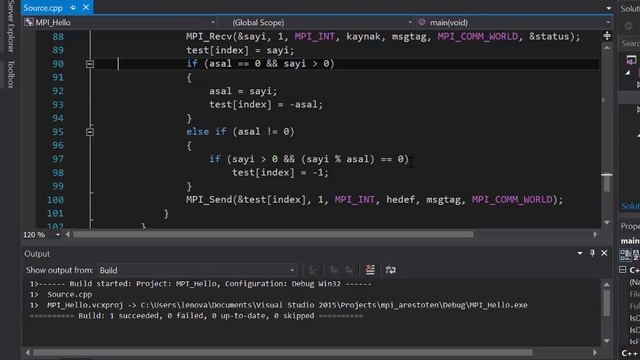Pin the Source.cpp tab
This screenshot has height=360, width=640.
[x=73, y=8]
